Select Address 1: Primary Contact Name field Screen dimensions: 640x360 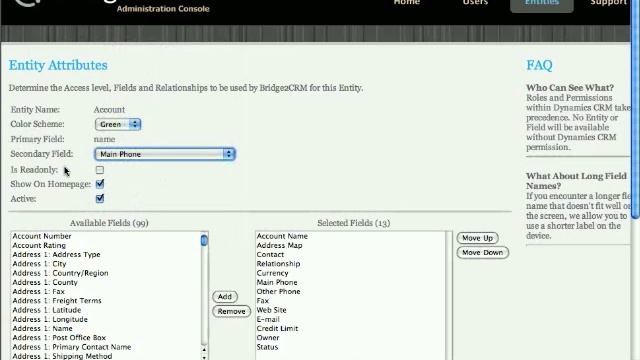(106, 347)
